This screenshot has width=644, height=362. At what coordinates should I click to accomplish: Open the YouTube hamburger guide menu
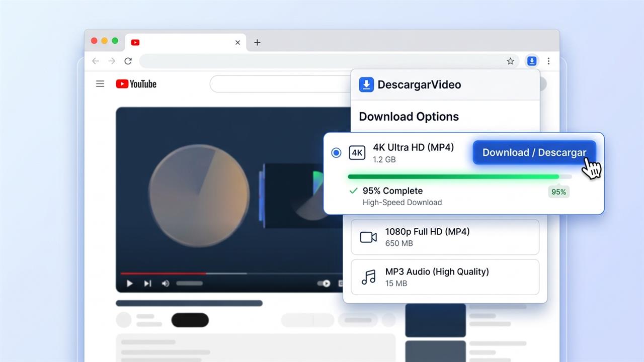100,84
